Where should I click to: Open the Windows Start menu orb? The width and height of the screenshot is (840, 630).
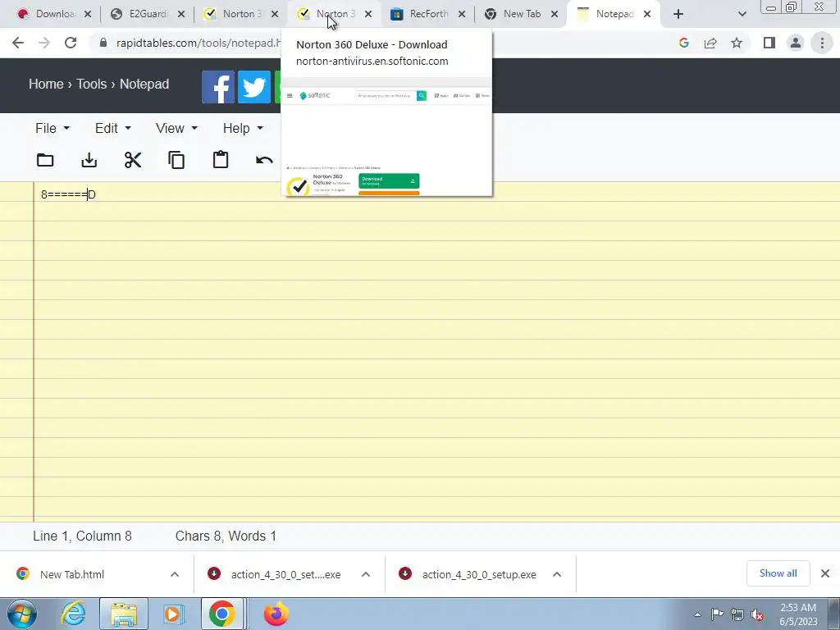point(22,614)
